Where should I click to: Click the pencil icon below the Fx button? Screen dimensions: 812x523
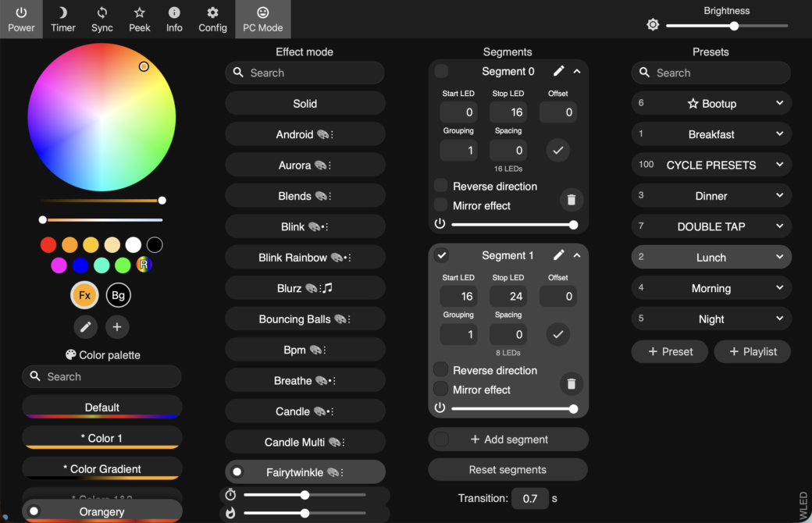point(86,327)
